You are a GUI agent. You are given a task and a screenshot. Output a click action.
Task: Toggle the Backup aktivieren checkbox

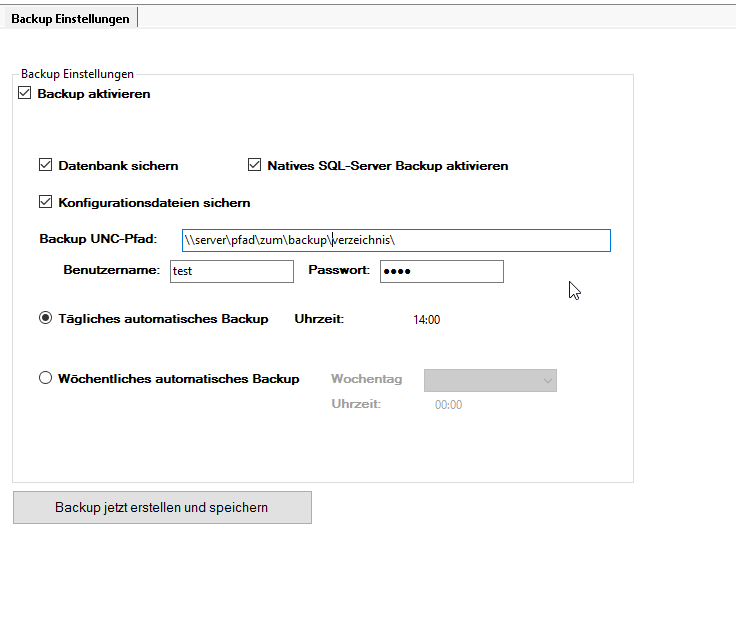(x=25, y=94)
